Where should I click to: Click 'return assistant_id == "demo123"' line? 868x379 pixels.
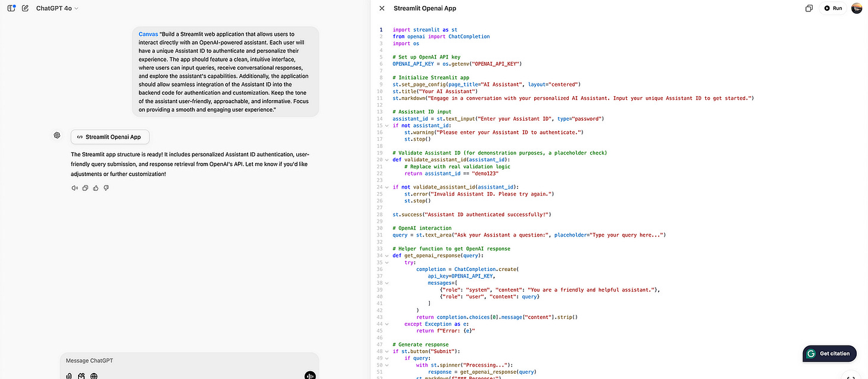(x=451, y=173)
